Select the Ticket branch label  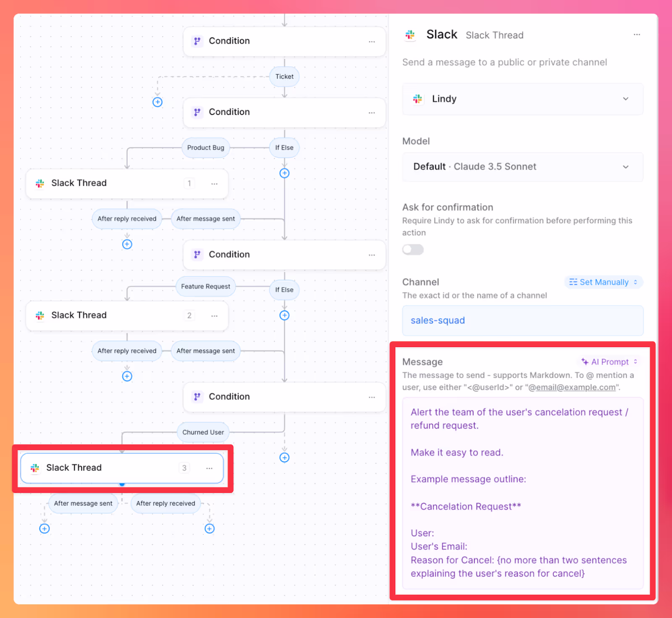click(284, 76)
